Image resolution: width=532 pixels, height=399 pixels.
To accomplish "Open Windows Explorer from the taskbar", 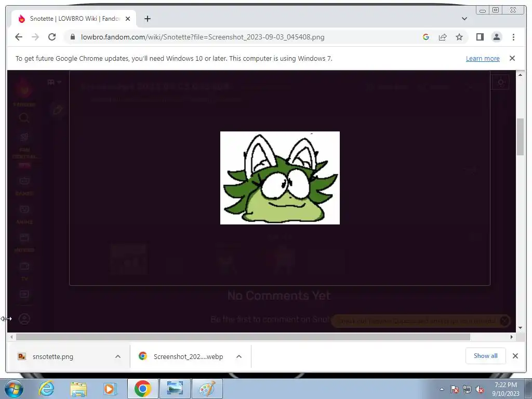I will [x=78, y=389].
